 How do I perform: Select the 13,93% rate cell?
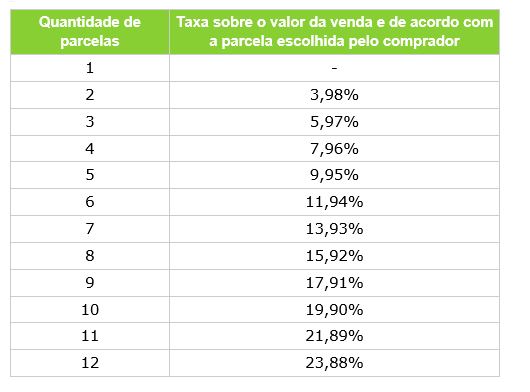(x=334, y=229)
